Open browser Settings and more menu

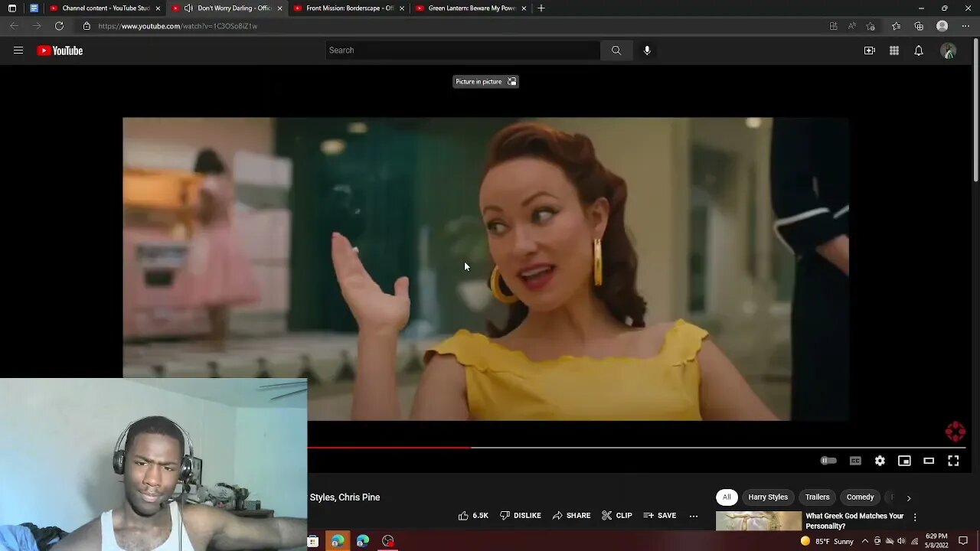click(965, 26)
